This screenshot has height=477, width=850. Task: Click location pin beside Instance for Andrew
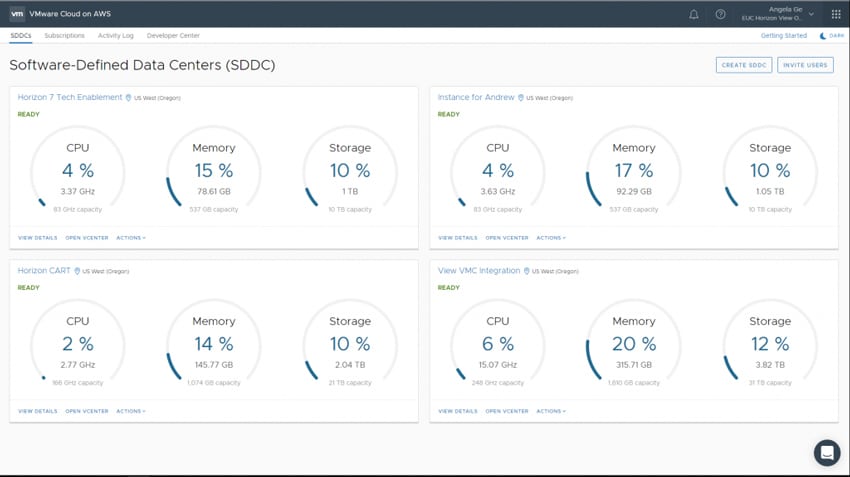(x=520, y=98)
